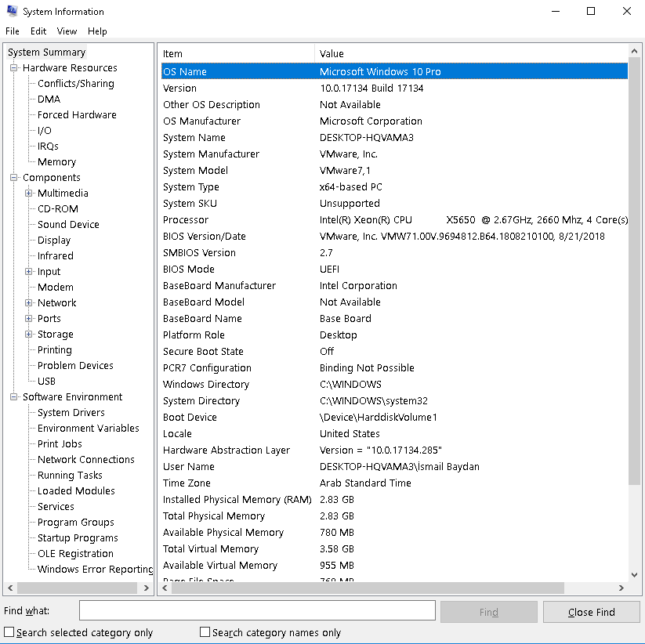Click the Close Find button

(592, 612)
